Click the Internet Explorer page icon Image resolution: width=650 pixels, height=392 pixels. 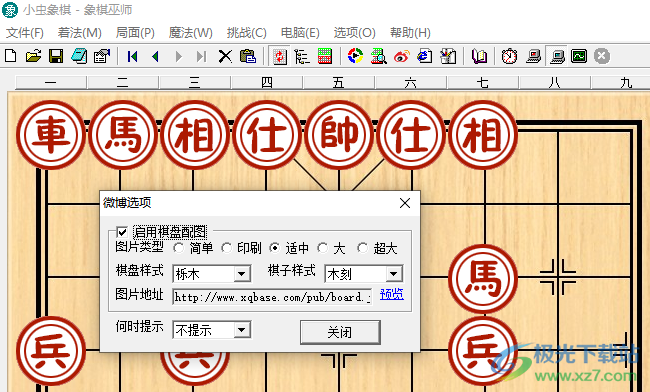(424, 56)
